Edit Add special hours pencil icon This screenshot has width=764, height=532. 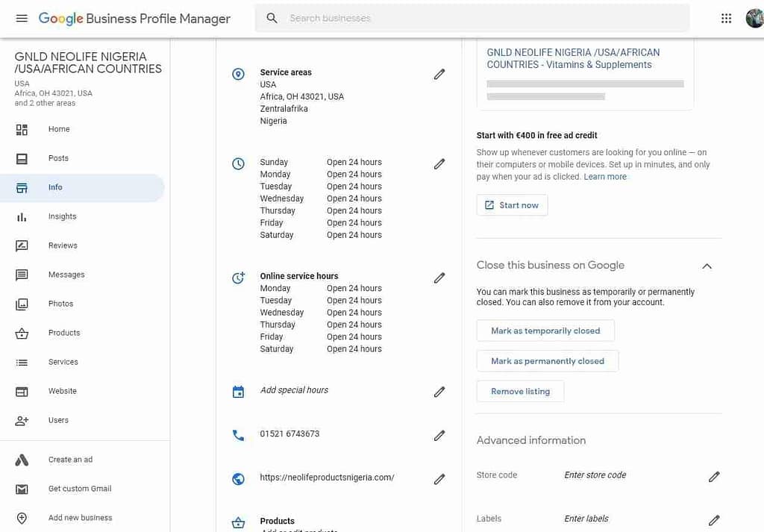[439, 392]
